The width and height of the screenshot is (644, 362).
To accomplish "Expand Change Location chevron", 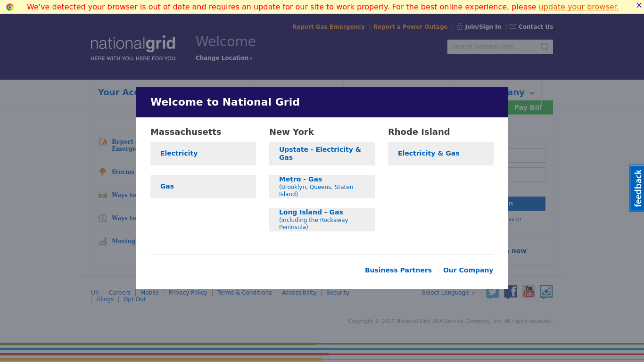I will click(251, 58).
